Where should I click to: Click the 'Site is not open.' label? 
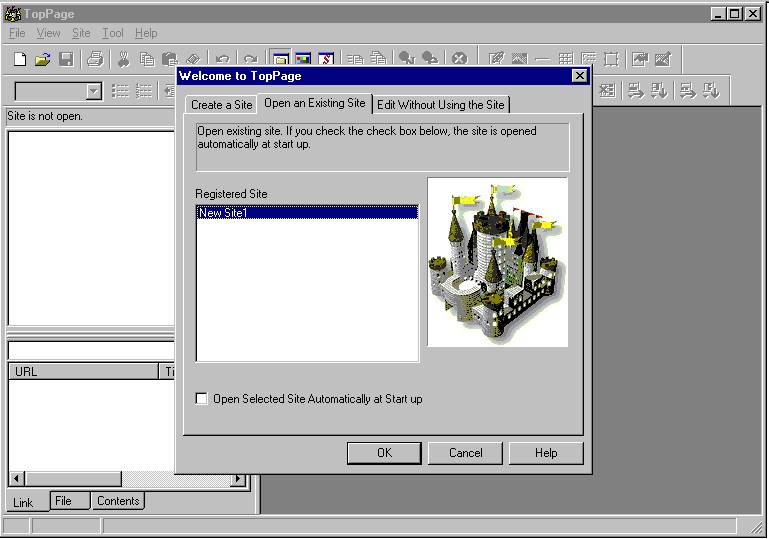pyautogui.click(x=45, y=116)
